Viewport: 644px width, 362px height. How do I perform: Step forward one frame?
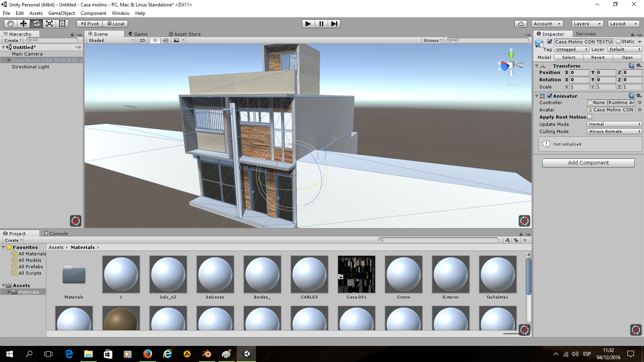(x=334, y=24)
